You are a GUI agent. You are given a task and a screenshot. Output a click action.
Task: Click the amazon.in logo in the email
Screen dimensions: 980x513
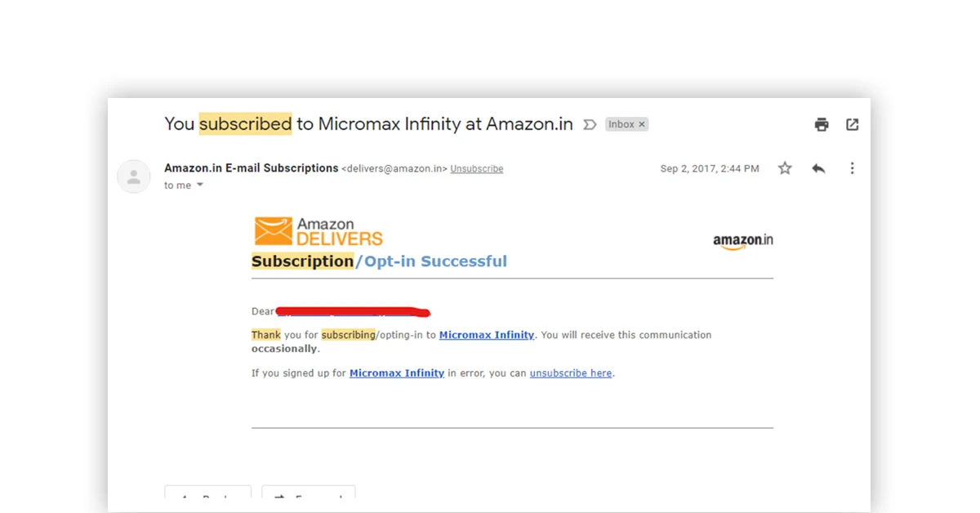(742, 241)
